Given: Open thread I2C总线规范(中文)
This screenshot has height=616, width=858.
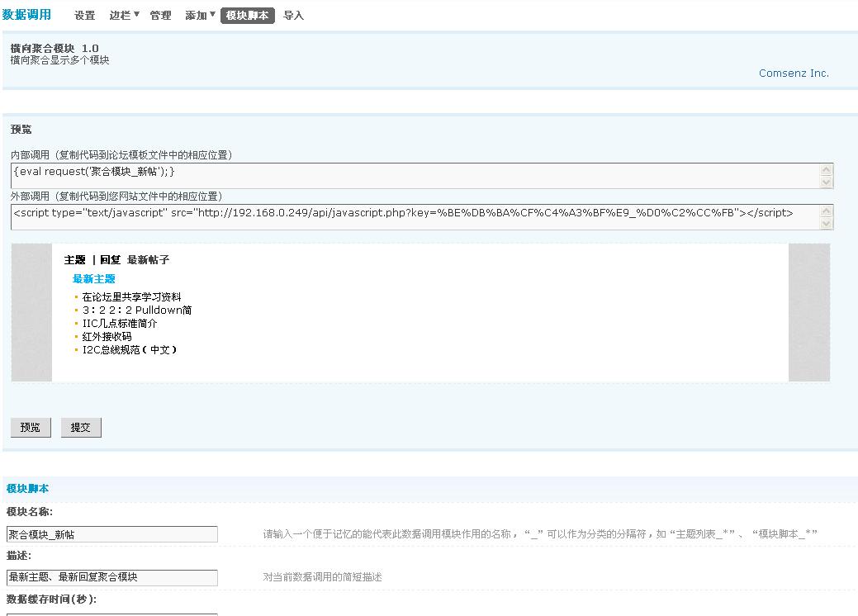Looking at the screenshot, I should [x=129, y=349].
